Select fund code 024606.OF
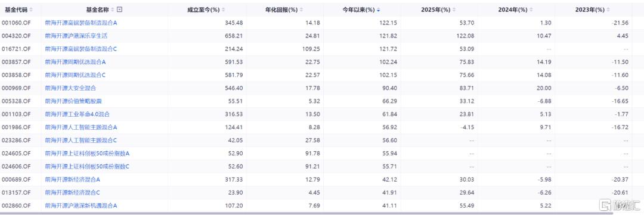 [x=17, y=167]
